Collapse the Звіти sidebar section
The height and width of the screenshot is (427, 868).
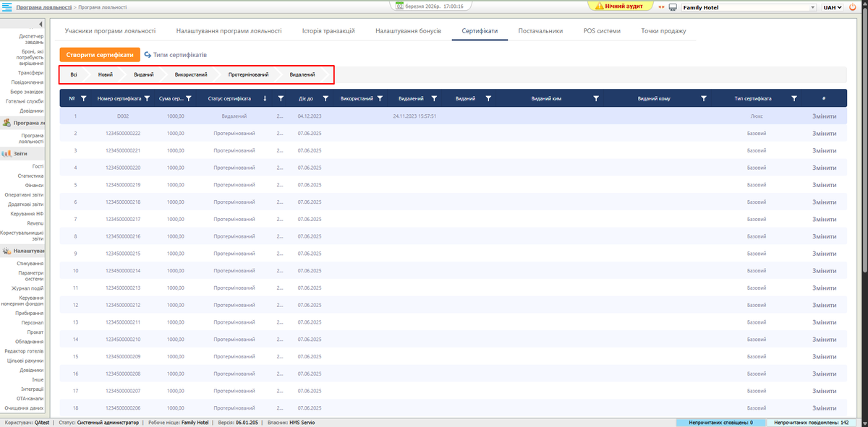[22, 154]
